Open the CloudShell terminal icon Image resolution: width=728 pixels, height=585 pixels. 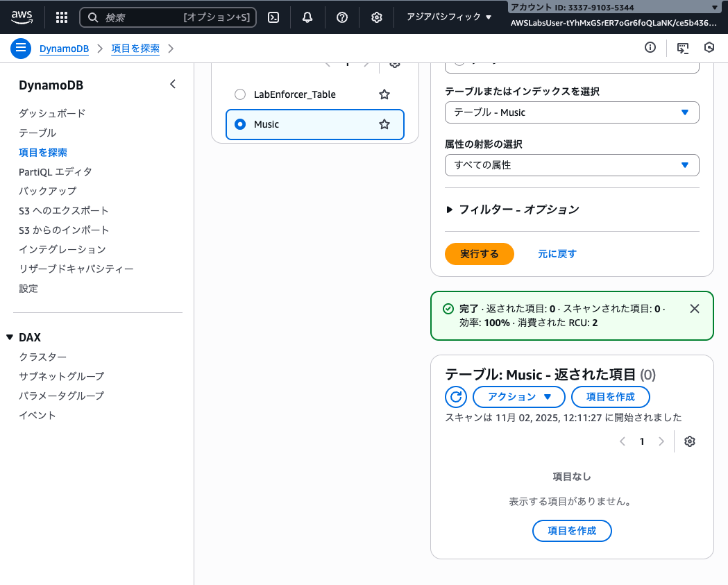[x=273, y=17]
